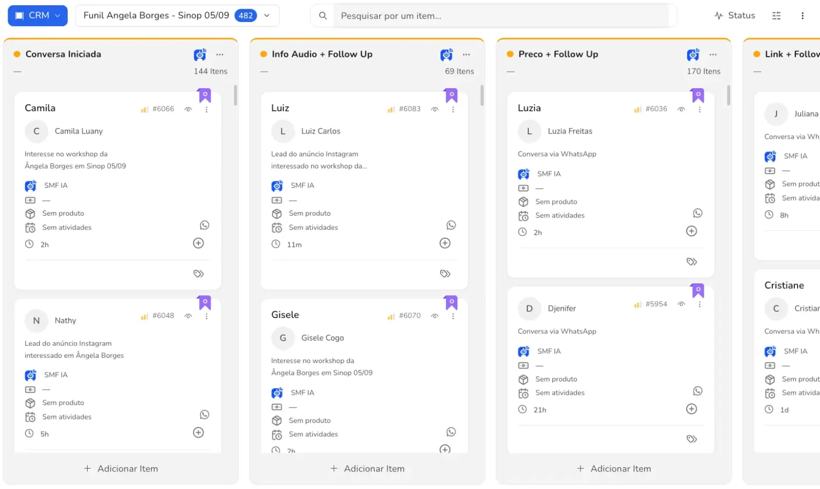Open the tags icon on Luzia's card

point(691,261)
